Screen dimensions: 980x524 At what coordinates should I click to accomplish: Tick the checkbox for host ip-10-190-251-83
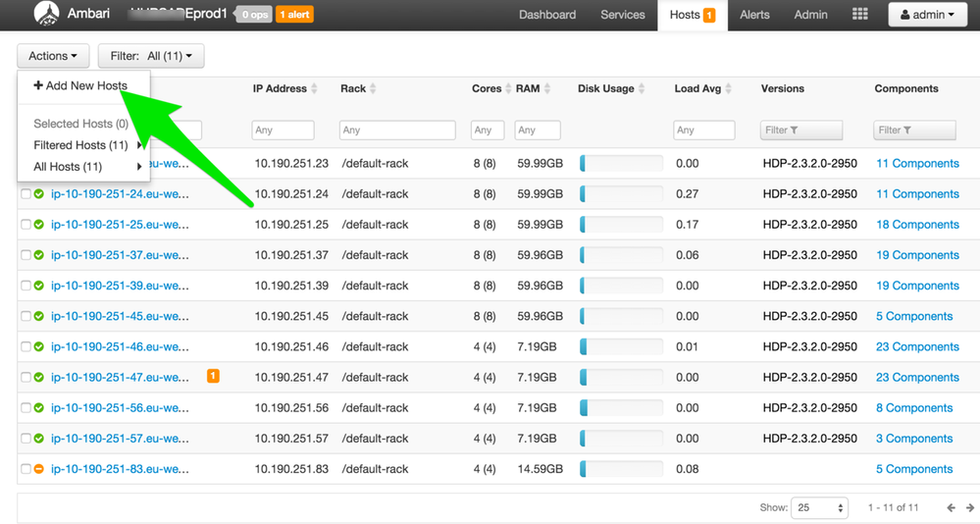click(x=26, y=469)
